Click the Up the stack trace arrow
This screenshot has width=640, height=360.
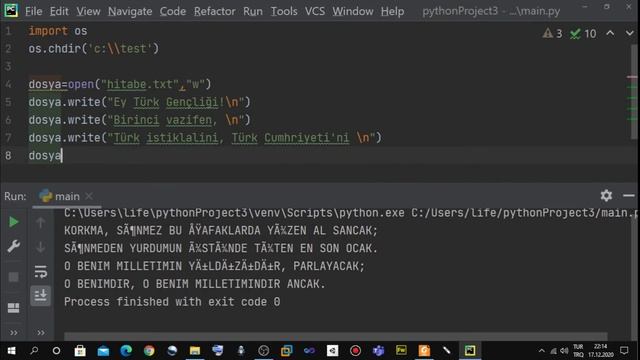point(40,222)
